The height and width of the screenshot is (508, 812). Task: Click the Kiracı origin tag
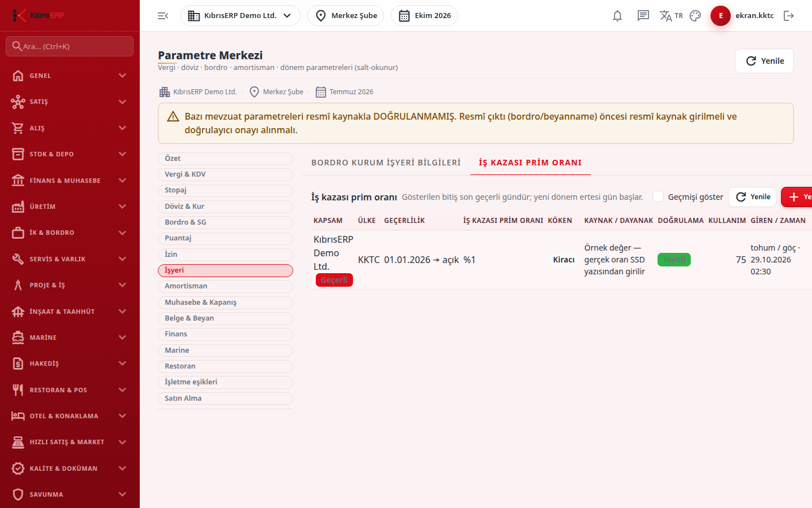564,260
